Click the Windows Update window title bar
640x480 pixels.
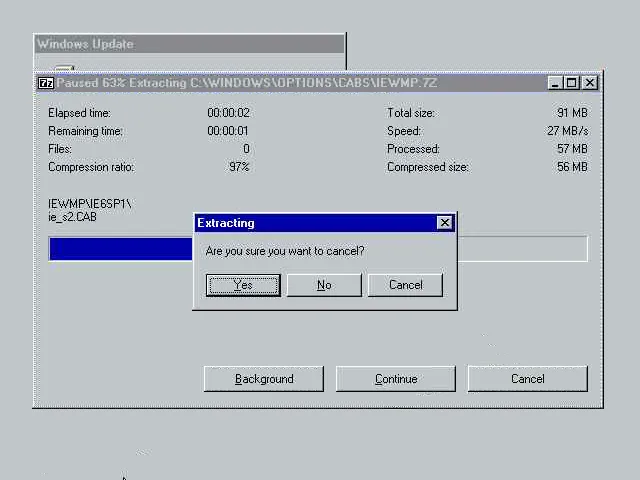pyautogui.click(x=190, y=44)
